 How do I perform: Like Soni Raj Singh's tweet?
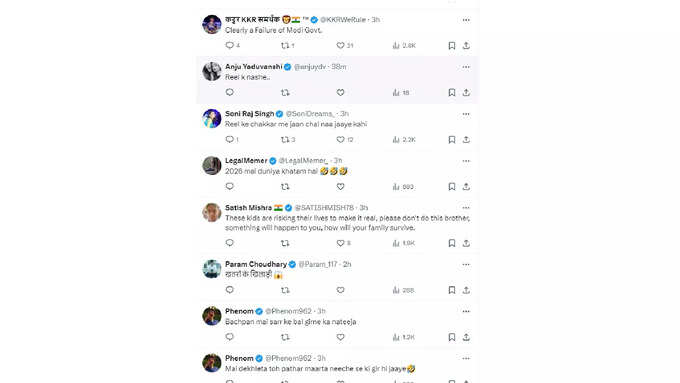tap(340, 140)
